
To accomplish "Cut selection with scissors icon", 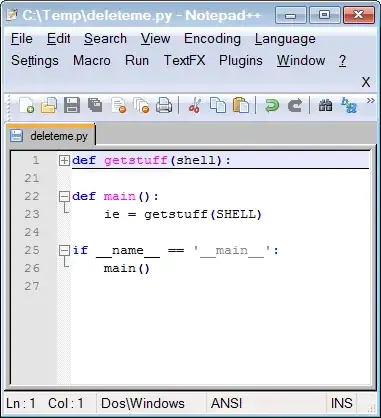I will tap(195, 106).
